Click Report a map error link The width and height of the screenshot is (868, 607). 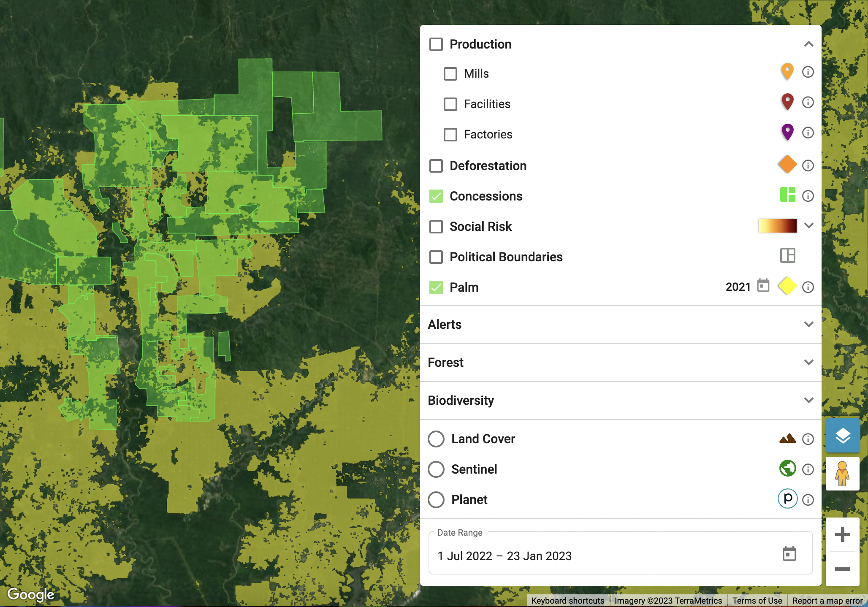(827, 600)
